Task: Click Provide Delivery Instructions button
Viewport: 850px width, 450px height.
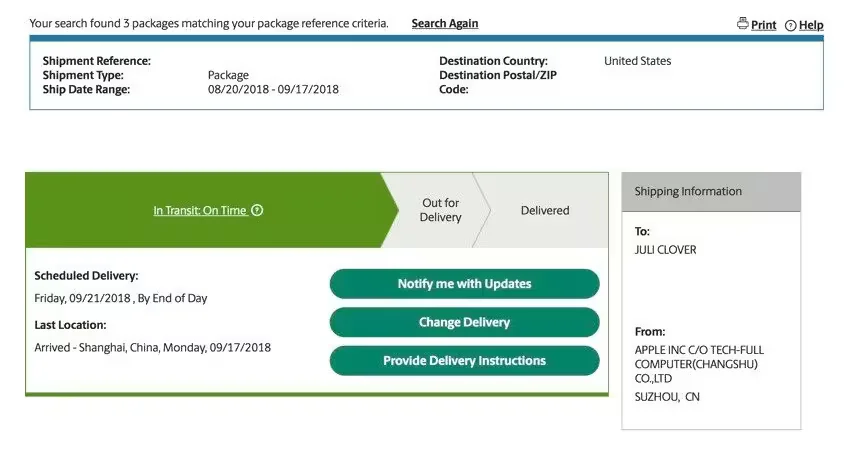Action: (464, 361)
